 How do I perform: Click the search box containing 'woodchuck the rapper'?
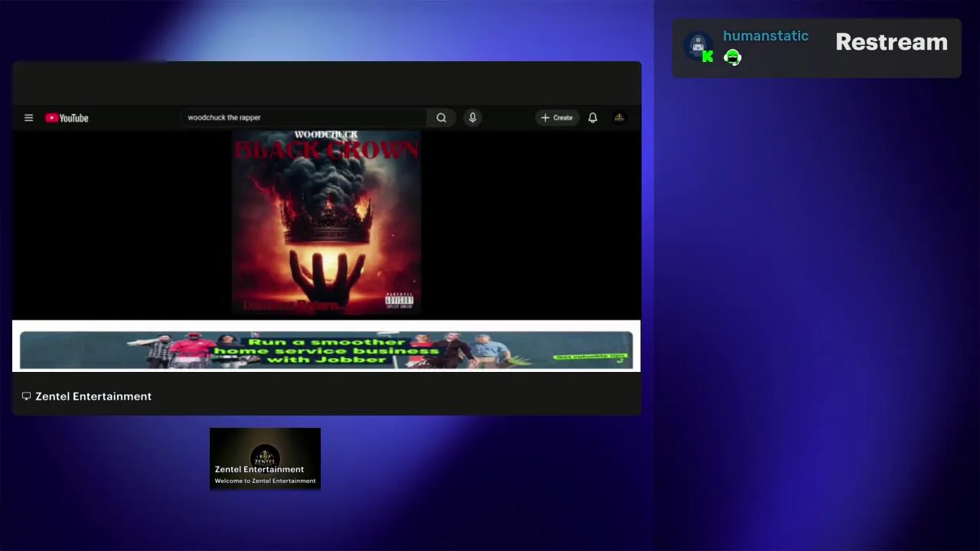[305, 118]
